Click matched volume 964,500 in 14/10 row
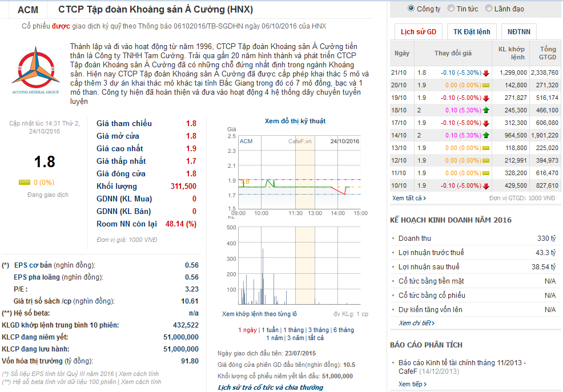This screenshot has height=392, width=563. point(516,136)
